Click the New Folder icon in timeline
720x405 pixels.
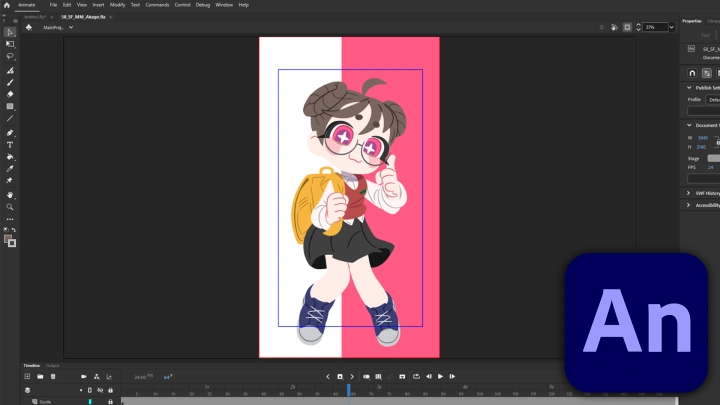point(40,377)
